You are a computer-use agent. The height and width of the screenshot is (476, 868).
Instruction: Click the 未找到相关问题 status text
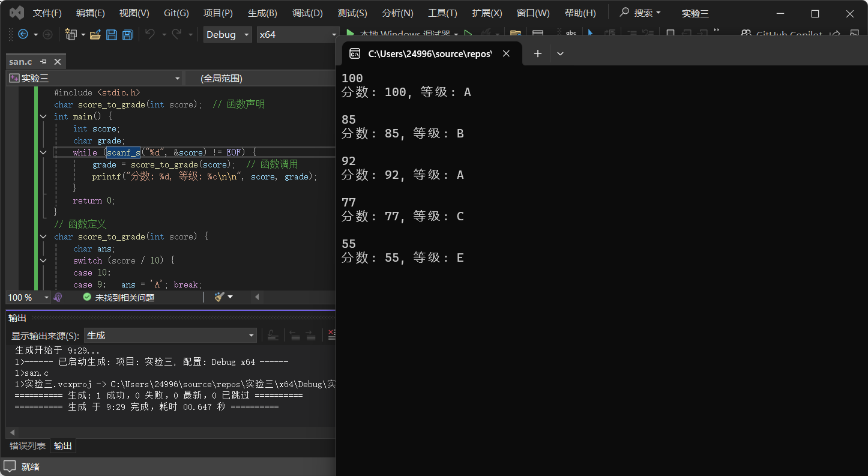pyautogui.click(x=125, y=297)
